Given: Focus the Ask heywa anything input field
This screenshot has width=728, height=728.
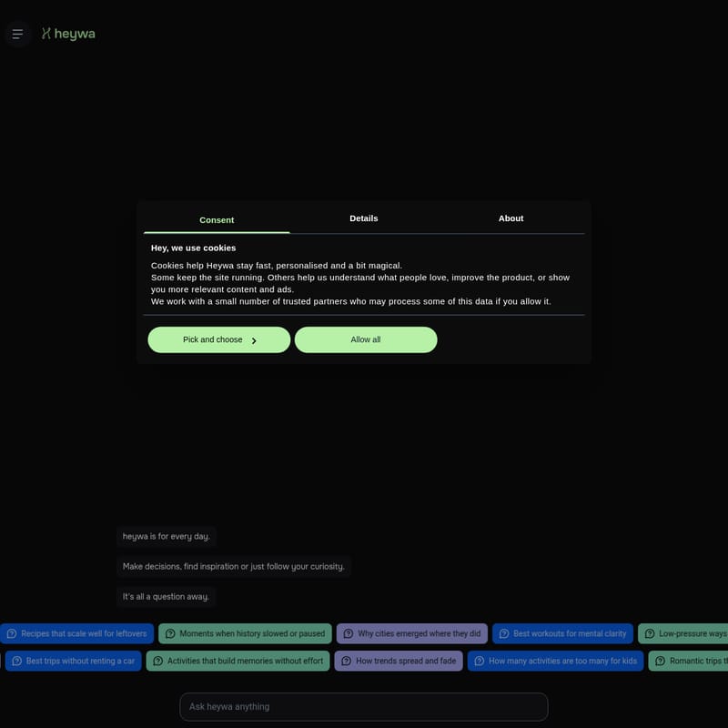Looking at the screenshot, I should (363, 706).
